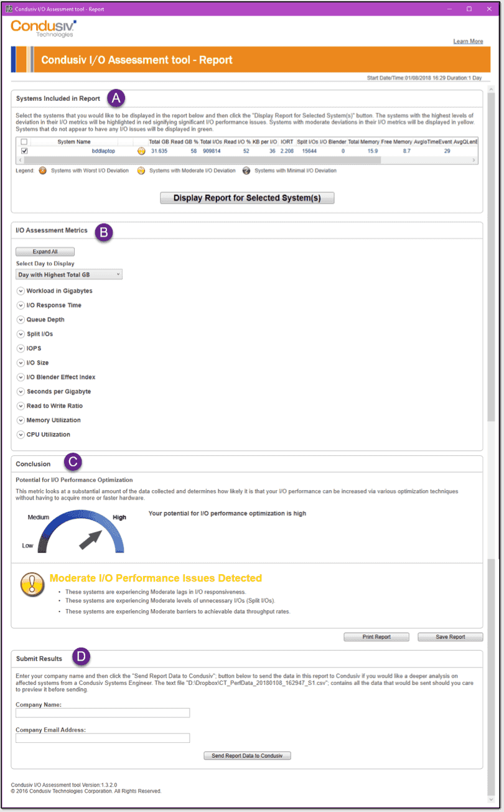Click Send Report Data to Condusiv button

[x=247, y=755]
